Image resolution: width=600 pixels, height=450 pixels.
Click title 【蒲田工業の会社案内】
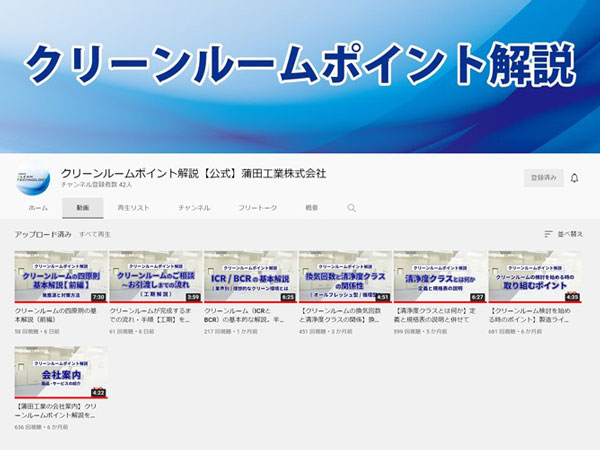tap(55, 411)
